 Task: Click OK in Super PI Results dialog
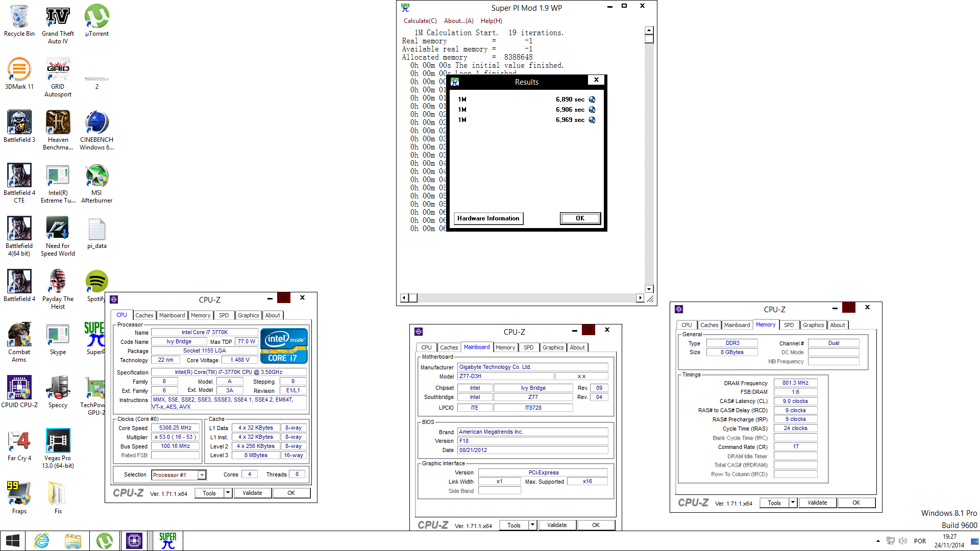[x=580, y=218]
